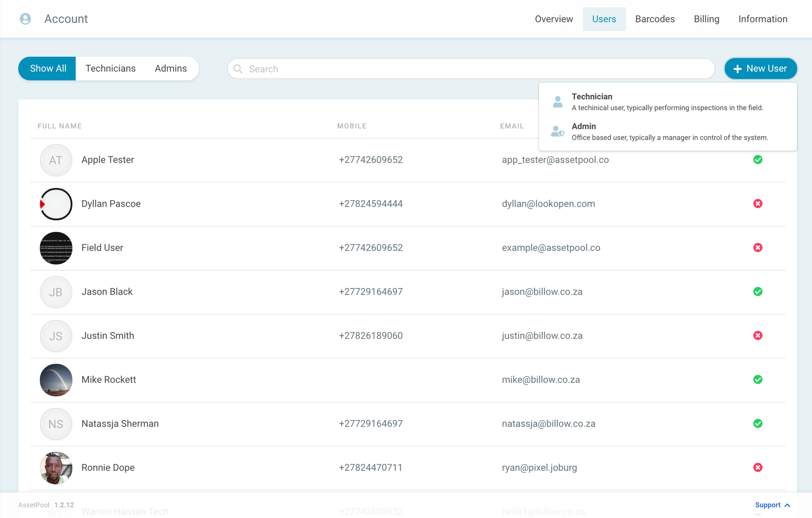Switch to the Information tab
The width and height of the screenshot is (812, 518).
tap(763, 19)
